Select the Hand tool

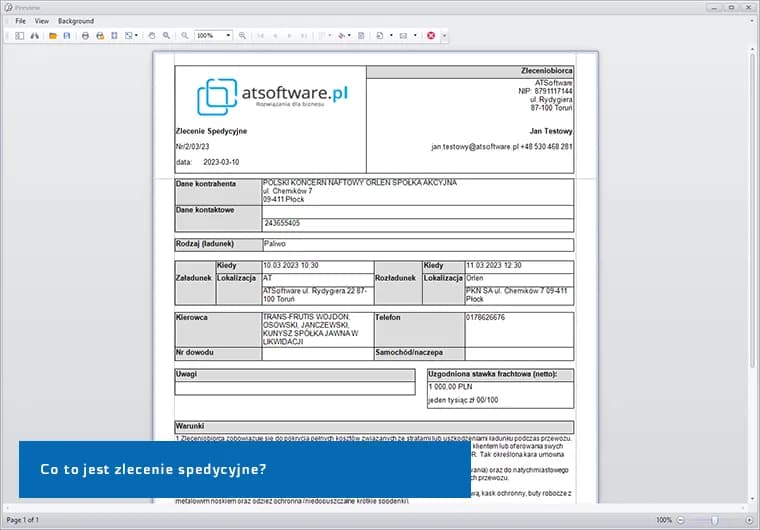(152, 35)
